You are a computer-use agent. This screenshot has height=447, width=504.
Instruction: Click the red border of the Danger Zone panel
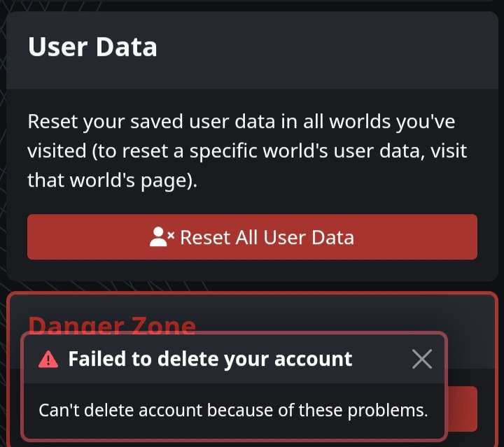(x=252, y=293)
